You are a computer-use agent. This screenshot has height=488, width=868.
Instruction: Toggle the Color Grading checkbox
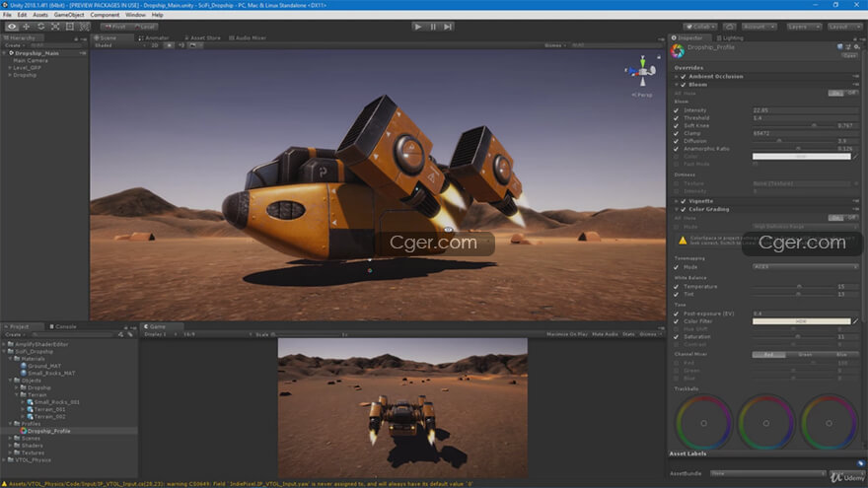(684, 210)
